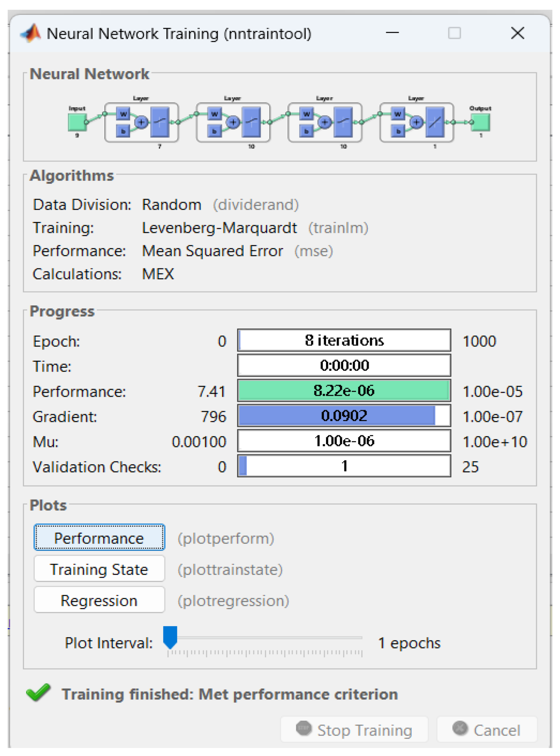Viewport: 560px width, 756px height.
Task: Close the Neural Network Training window
Action: tap(517, 33)
